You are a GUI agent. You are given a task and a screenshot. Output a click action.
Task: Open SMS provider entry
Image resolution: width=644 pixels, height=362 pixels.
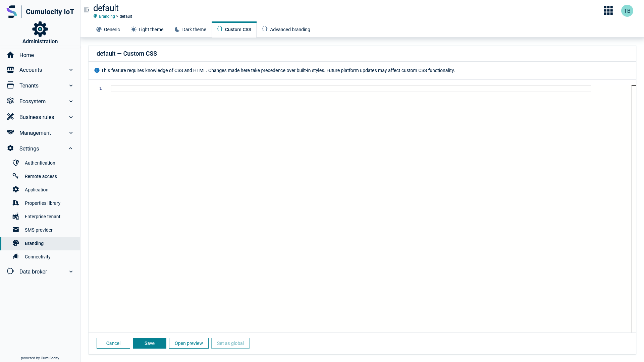click(40, 230)
